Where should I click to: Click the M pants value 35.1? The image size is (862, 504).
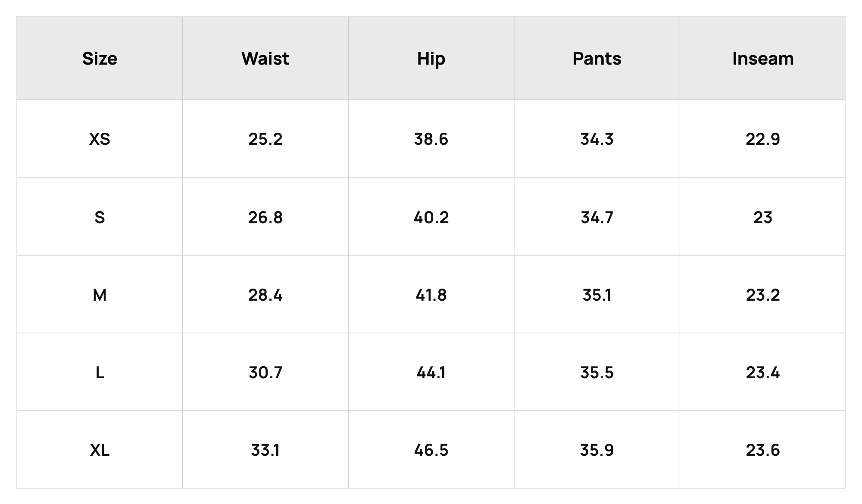(x=597, y=295)
